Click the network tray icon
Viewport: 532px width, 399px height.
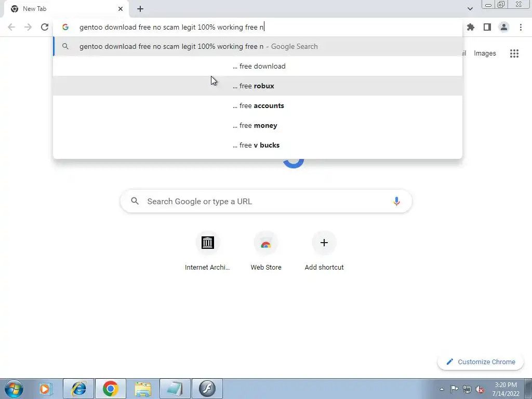click(x=467, y=389)
